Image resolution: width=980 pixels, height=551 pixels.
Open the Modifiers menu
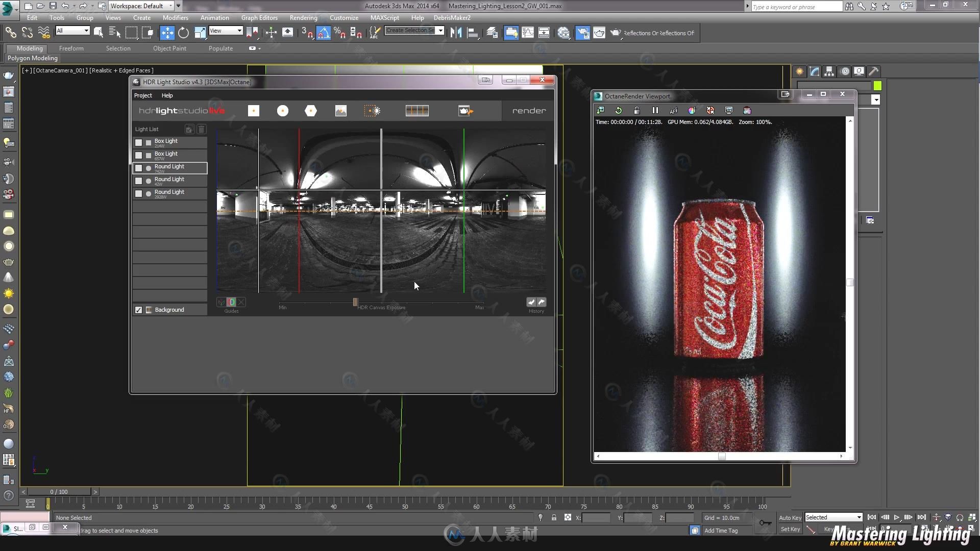[176, 17]
